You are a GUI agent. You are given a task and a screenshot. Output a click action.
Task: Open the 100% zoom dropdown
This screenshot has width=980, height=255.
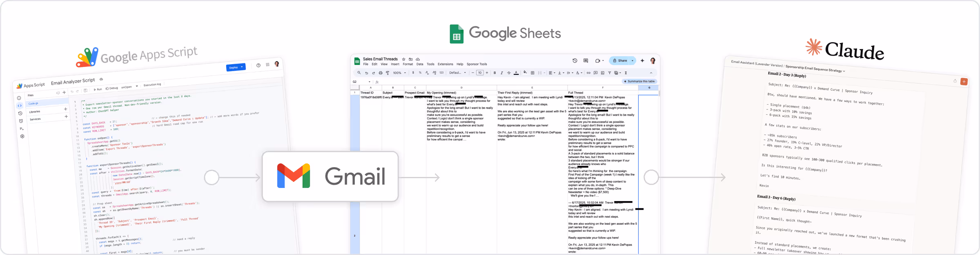pyautogui.click(x=399, y=73)
